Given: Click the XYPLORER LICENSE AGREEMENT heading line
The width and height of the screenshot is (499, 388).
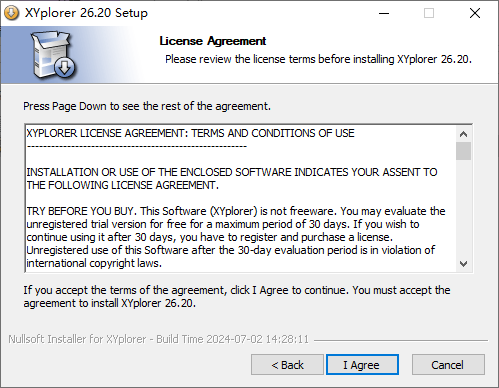Looking at the screenshot, I should click(x=190, y=133).
